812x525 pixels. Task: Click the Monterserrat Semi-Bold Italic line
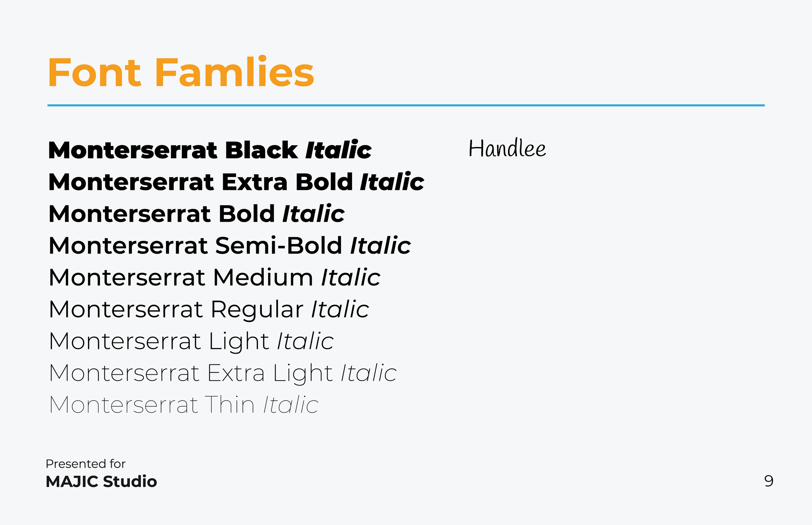coord(230,245)
